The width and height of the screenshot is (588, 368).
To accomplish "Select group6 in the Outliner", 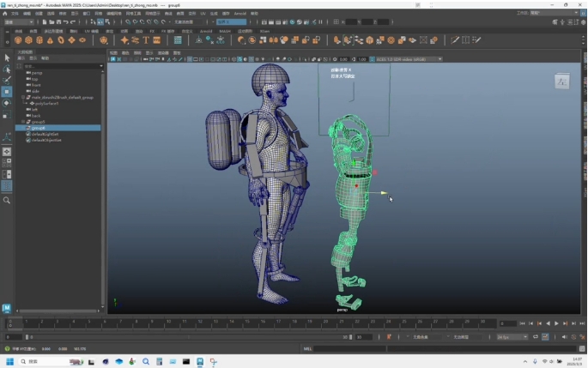I will (39, 128).
